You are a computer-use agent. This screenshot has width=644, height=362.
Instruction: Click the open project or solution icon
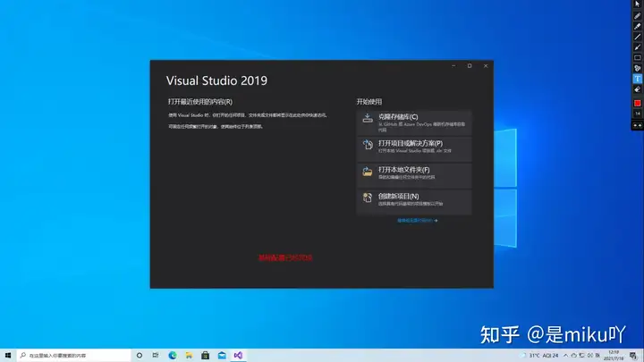[368, 145]
